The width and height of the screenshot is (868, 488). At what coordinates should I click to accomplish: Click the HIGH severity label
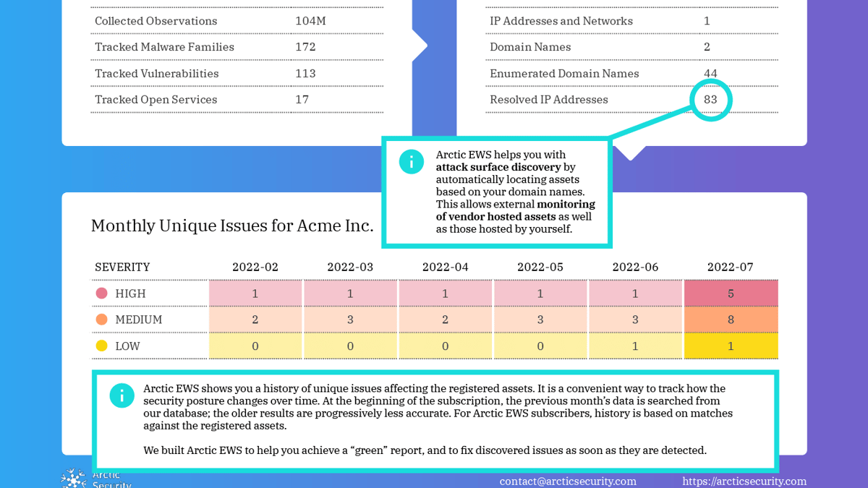click(130, 294)
